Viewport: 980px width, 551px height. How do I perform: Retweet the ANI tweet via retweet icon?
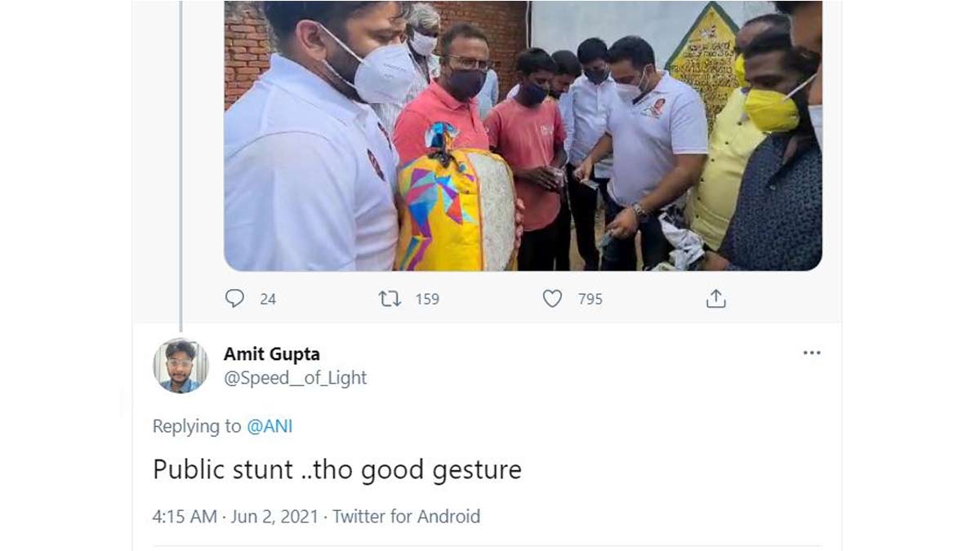[x=390, y=299]
